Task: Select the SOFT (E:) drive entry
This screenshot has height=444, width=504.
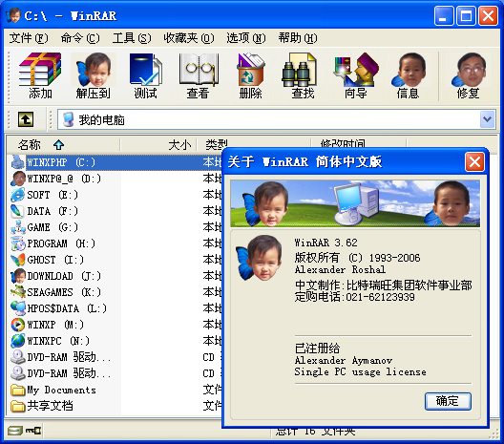Action: point(44,195)
